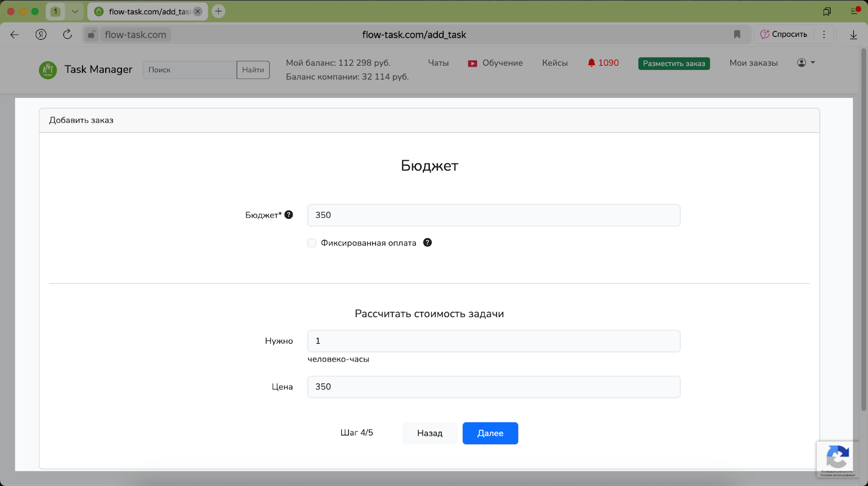Open notifications bell showing 1090
The width and height of the screenshot is (868, 486).
603,63
